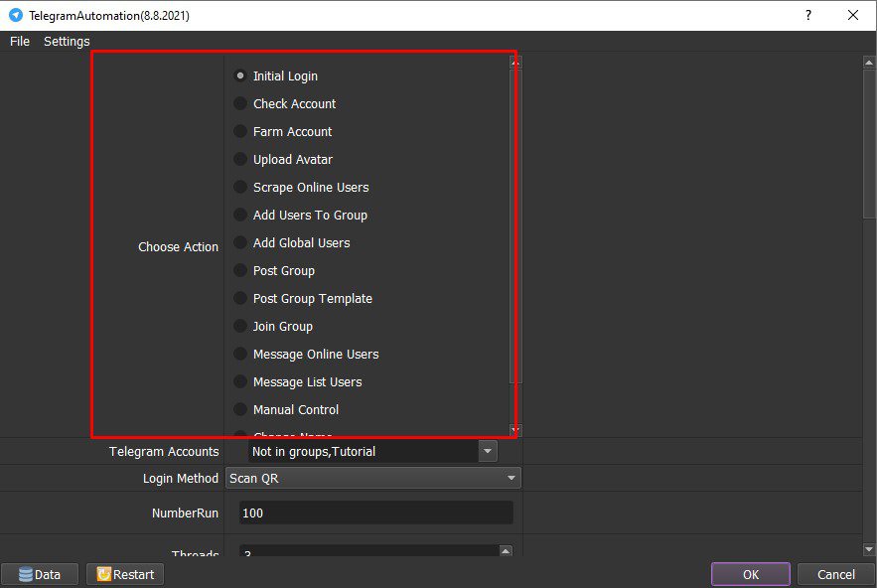Open the Login Method Scan QR dropdown
This screenshot has width=877, height=588.
coord(373,479)
